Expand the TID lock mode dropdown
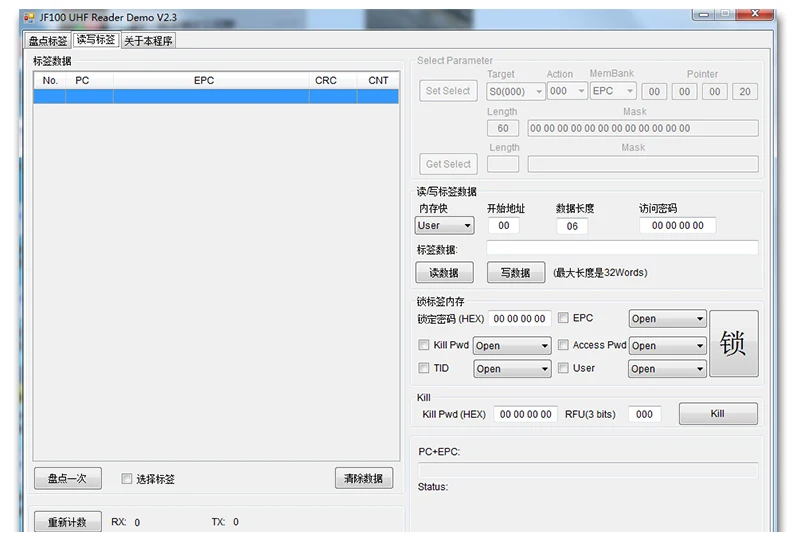800x534 pixels. pyautogui.click(x=512, y=369)
